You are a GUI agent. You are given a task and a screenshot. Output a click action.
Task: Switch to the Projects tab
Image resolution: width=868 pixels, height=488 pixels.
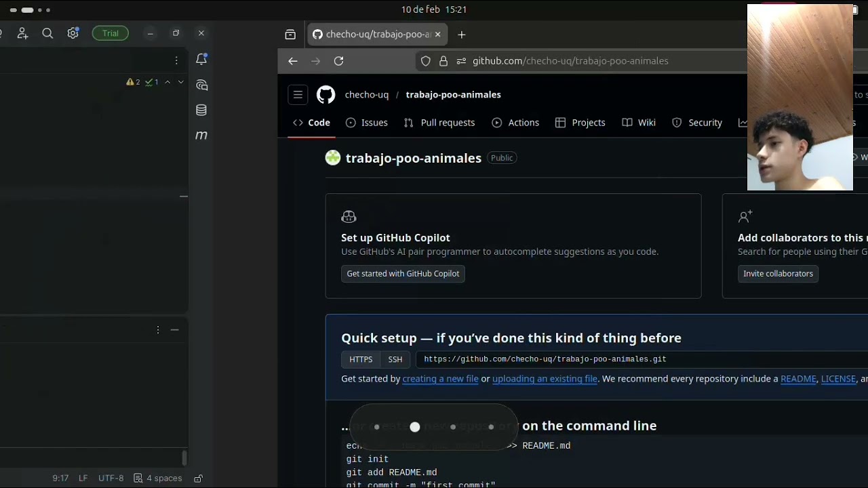pyautogui.click(x=580, y=123)
